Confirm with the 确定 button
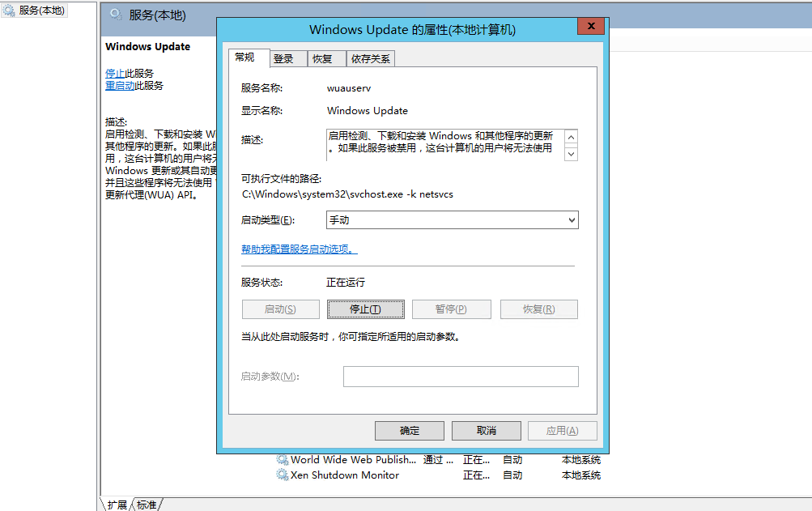The height and width of the screenshot is (511, 812). tap(410, 431)
